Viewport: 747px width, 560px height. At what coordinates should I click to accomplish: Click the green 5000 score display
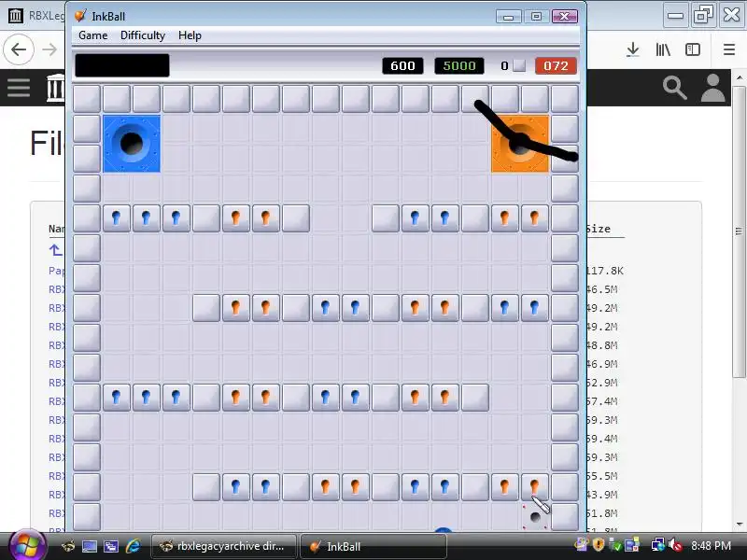pyautogui.click(x=459, y=65)
